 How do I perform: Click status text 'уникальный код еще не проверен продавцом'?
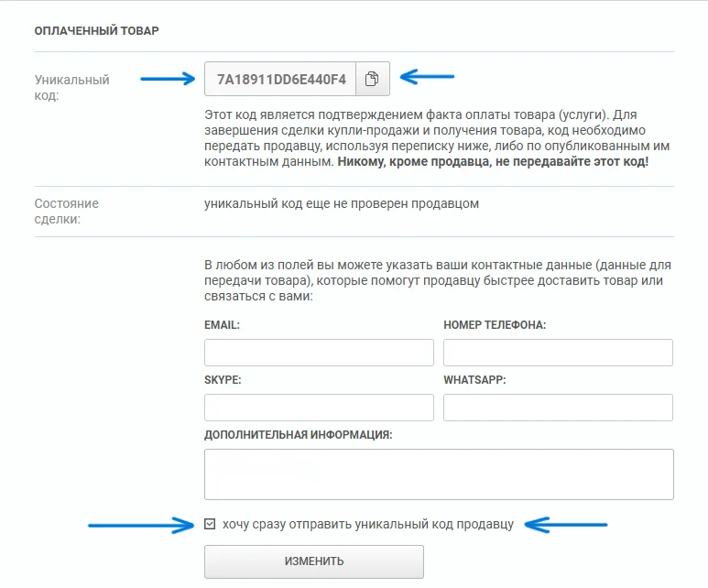tap(342, 203)
